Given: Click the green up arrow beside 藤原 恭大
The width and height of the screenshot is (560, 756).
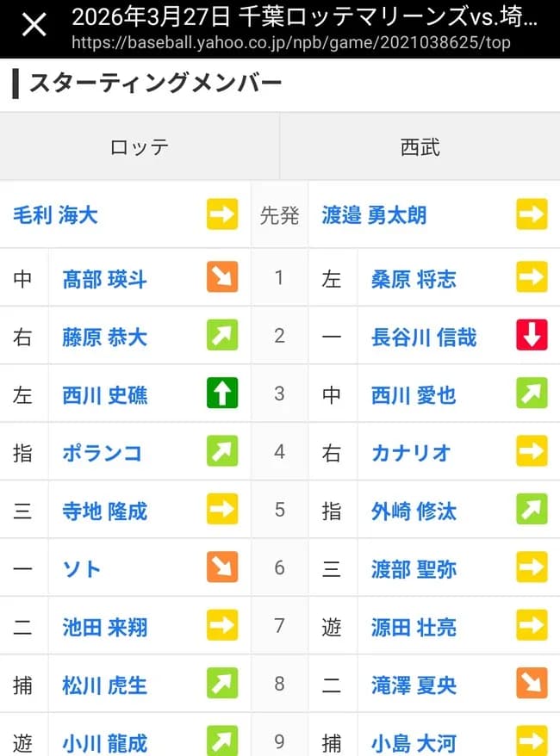Looking at the screenshot, I should coord(223,336).
